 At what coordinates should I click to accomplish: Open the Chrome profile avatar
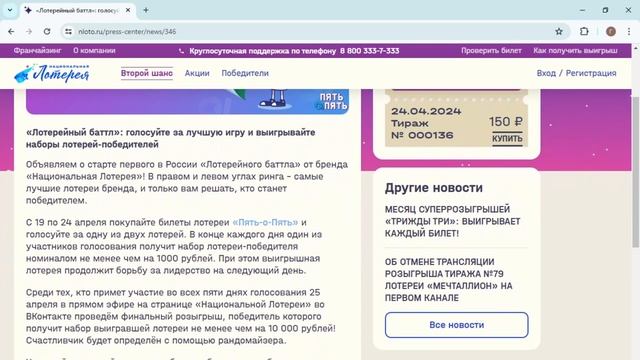(611, 31)
